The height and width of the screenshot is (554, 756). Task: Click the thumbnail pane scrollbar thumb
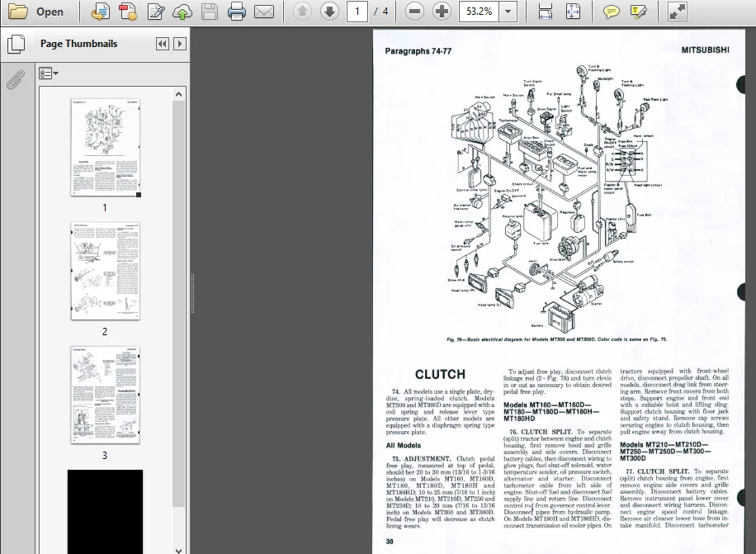[x=179, y=304]
